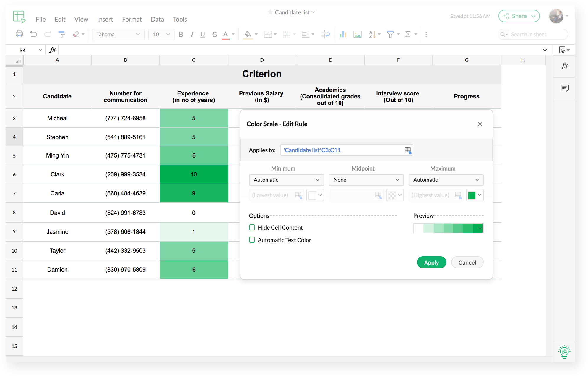Click the undo icon in toolbar
The height and width of the screenshot is (376, 588).
[x=33, y=34]
